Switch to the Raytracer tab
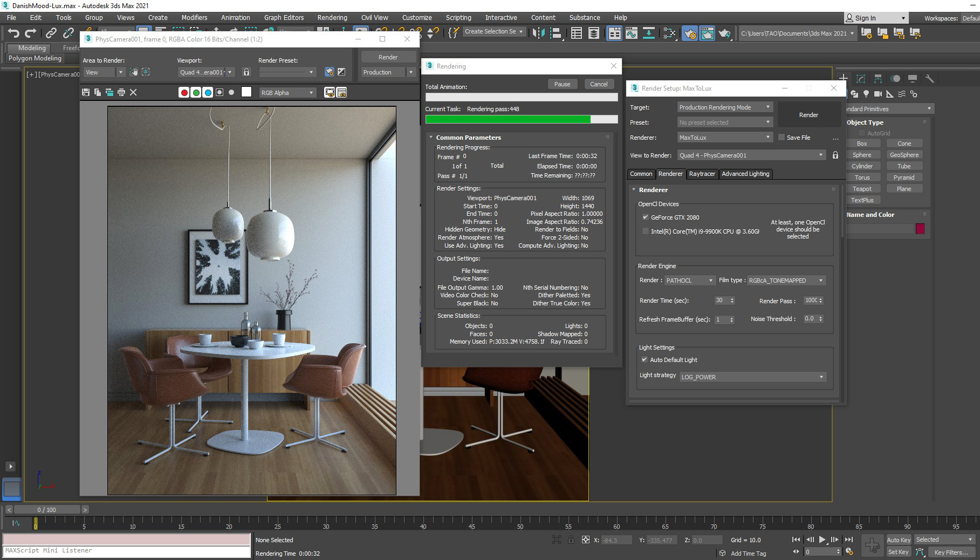The height and width of the screenshot is (560, 980). tap(702, 174)
